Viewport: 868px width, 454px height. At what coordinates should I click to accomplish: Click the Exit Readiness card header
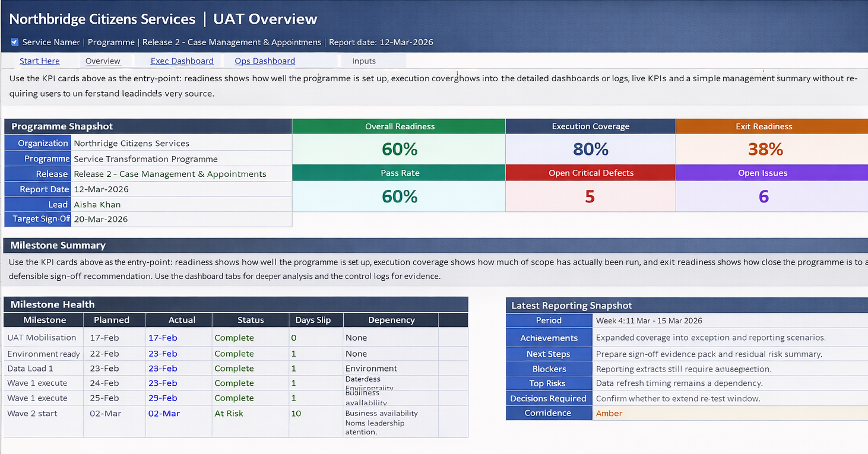(772, 126)
